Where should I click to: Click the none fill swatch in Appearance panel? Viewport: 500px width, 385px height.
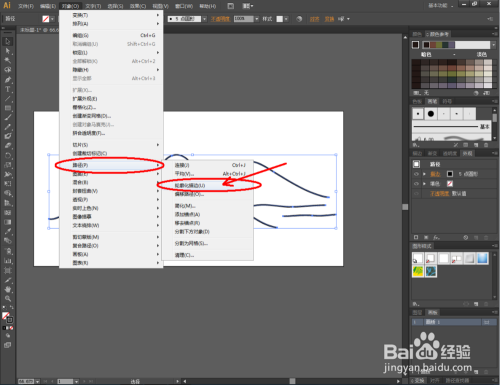tap(450, 184)
